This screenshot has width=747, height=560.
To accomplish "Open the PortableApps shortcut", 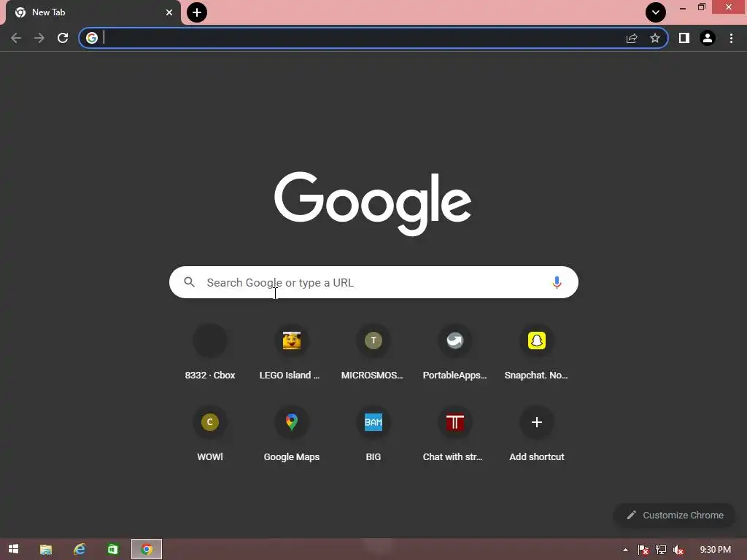I will pos(455,352).
